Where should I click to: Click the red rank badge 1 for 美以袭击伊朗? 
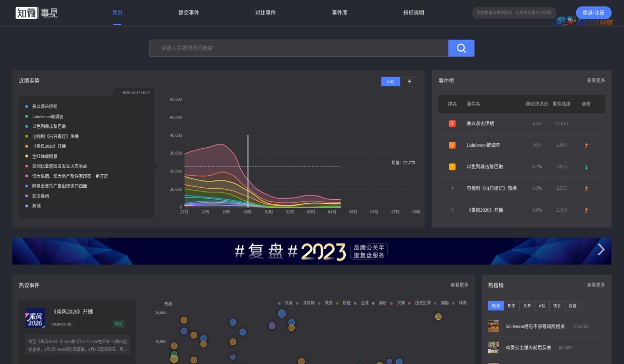click(x=451, y=124)
